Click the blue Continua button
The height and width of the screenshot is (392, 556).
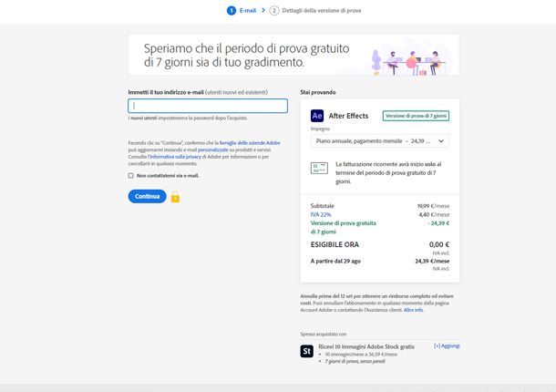(147, 196)
